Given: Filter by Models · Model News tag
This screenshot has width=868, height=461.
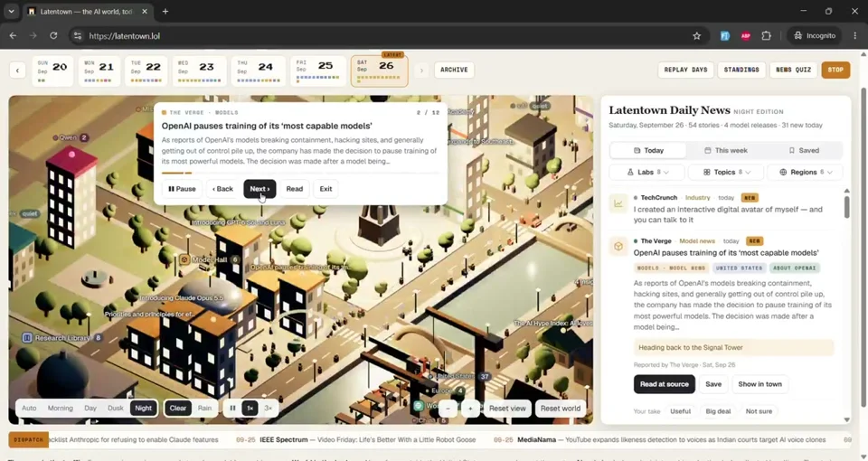Looking at the screenshot, I should point(671,268).
